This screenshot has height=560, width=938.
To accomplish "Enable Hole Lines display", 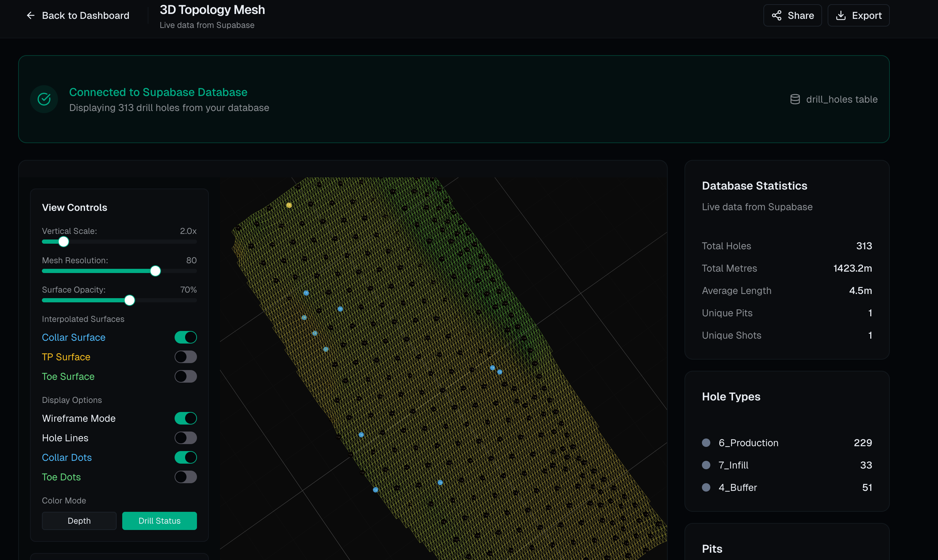I will click(185, 438).
